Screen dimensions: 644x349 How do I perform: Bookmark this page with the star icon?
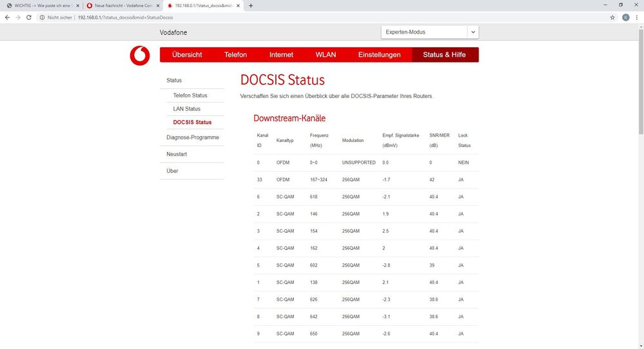(x=612, y=17)
